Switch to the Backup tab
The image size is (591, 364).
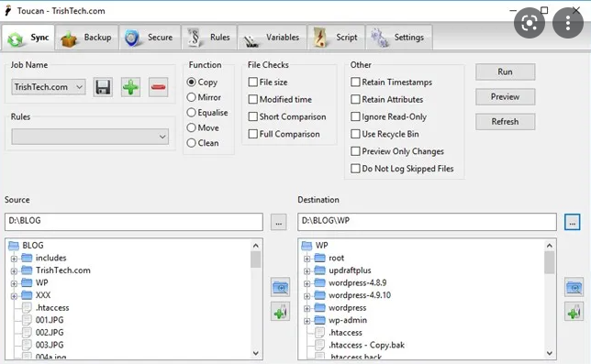tap(87, 38)
